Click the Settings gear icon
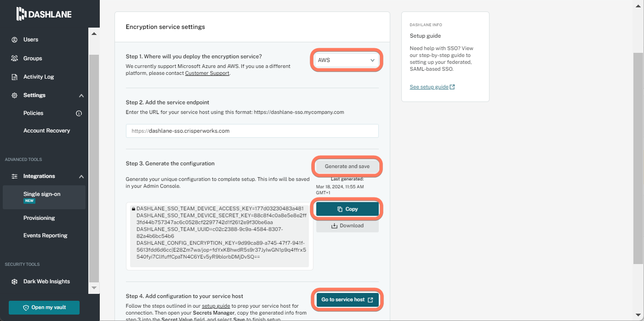The image size is (644, 321). click(14, 95)
